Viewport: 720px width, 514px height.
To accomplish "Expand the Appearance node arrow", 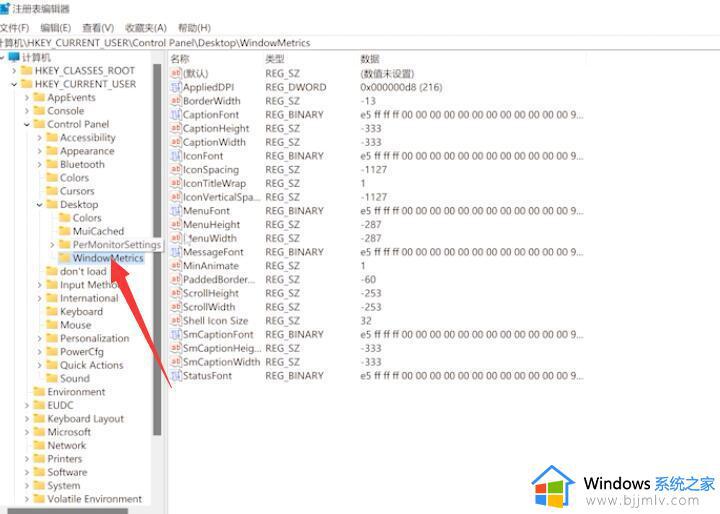I will tap(39, 151).
